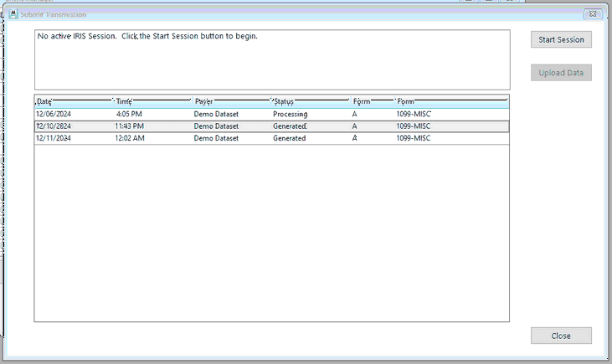
Task: Click Generated status in the 11:43 PM row
Action: tap(289, 126)
